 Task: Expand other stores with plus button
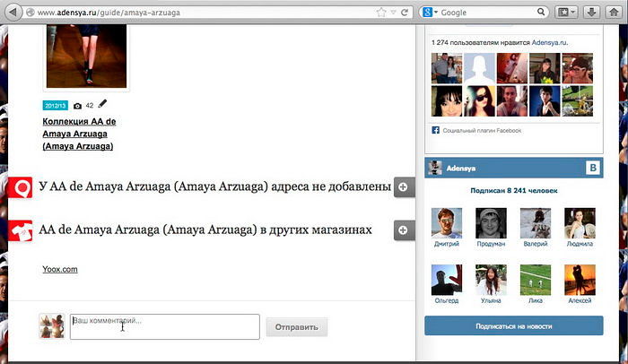pos(404,230)
